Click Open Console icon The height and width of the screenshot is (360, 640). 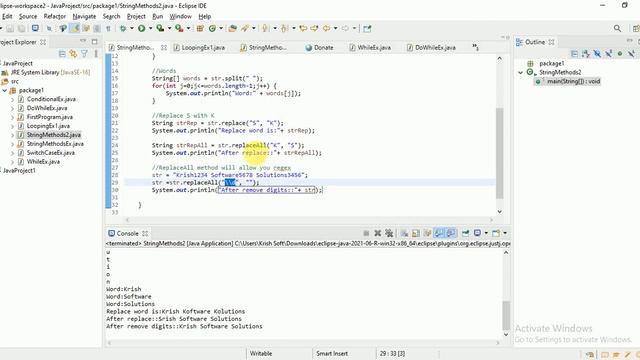point(496,233)
